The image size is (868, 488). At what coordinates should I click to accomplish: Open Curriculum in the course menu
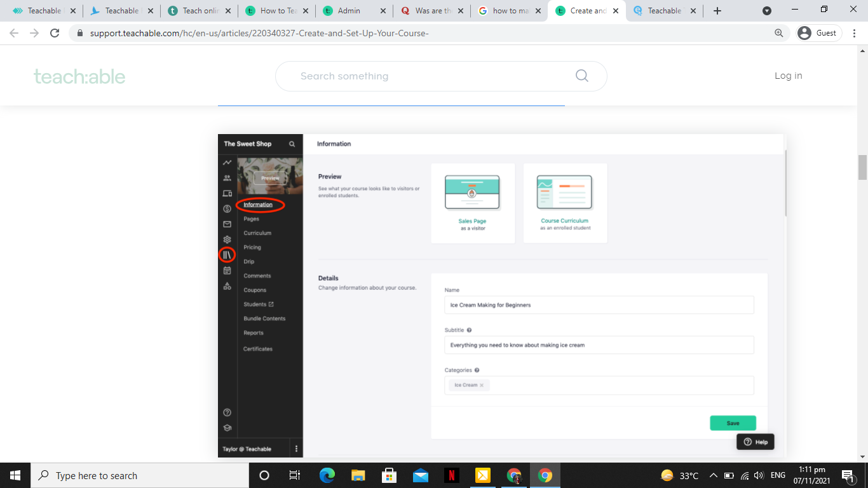257,233
